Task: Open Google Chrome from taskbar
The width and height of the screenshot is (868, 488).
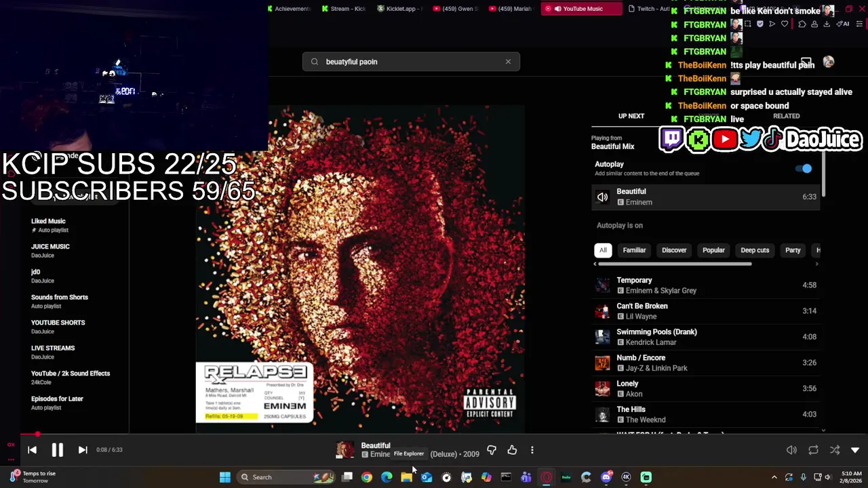Action: (367, 477)
